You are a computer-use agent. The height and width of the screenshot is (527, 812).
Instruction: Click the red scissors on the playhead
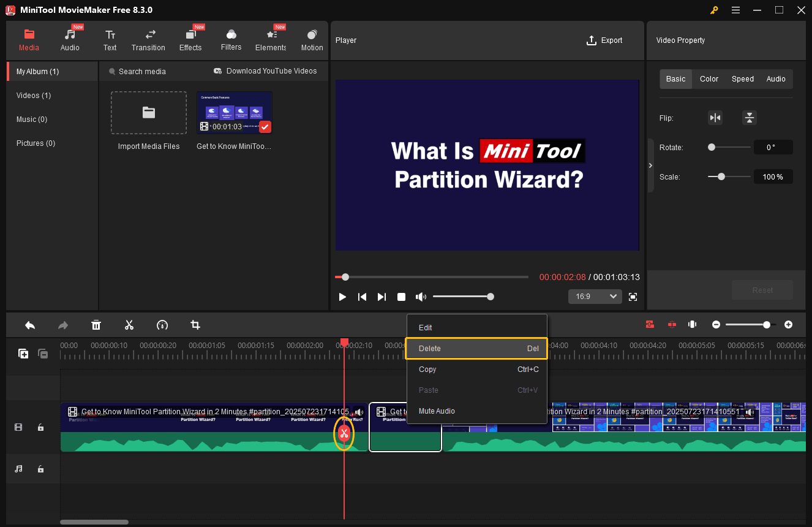[344, 434]
